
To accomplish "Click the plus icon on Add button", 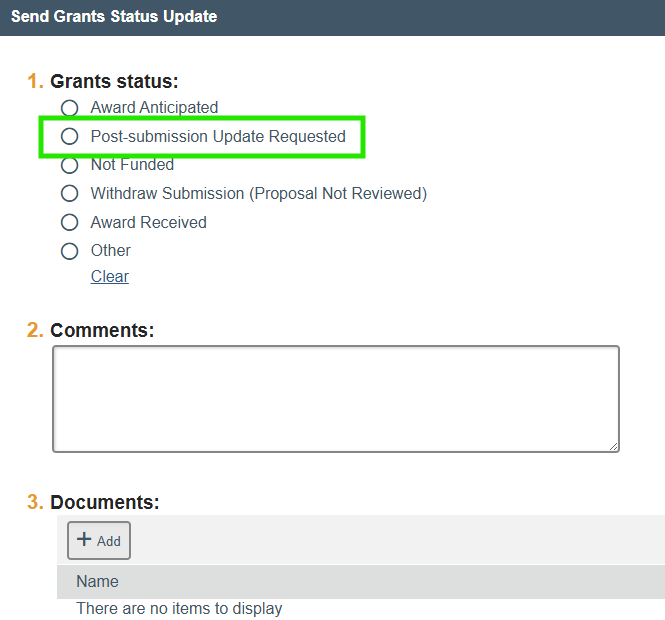I will point(84,540).
